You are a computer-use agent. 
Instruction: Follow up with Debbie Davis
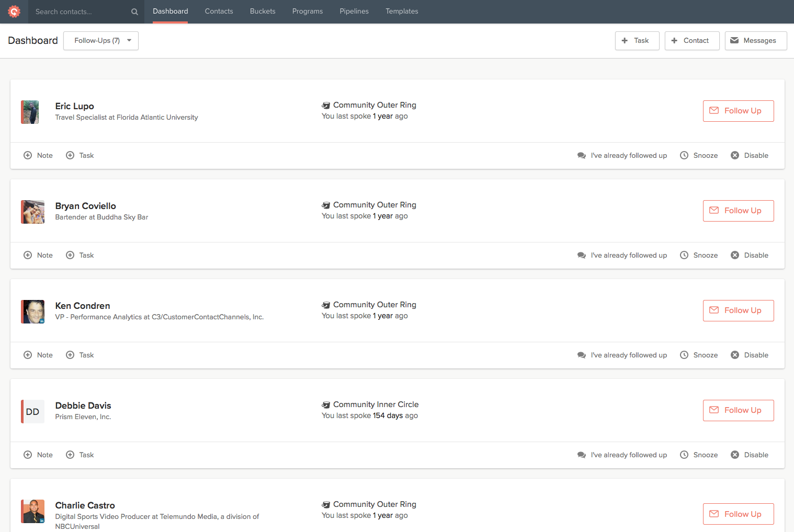[x=739, y=410]
